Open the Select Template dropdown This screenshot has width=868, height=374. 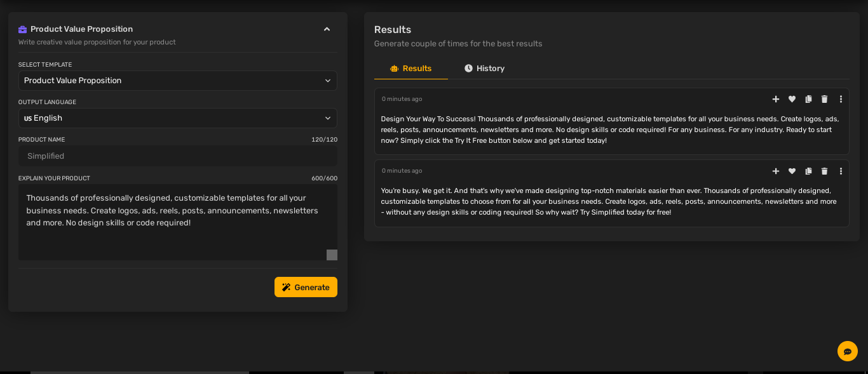pos(178,81)
